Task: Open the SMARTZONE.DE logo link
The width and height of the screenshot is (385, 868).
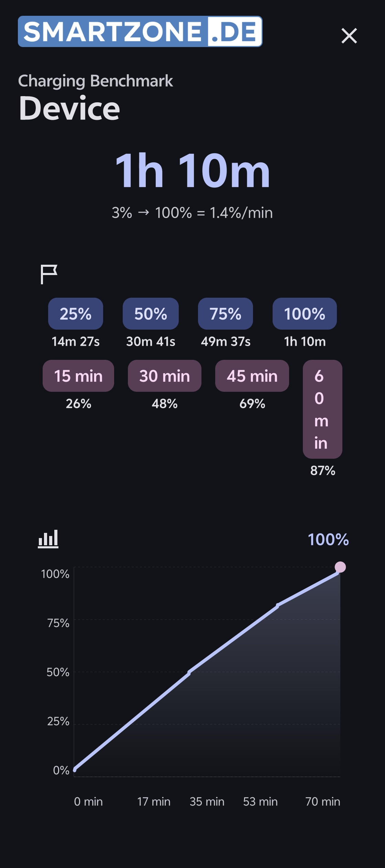Action: [140, 31]
